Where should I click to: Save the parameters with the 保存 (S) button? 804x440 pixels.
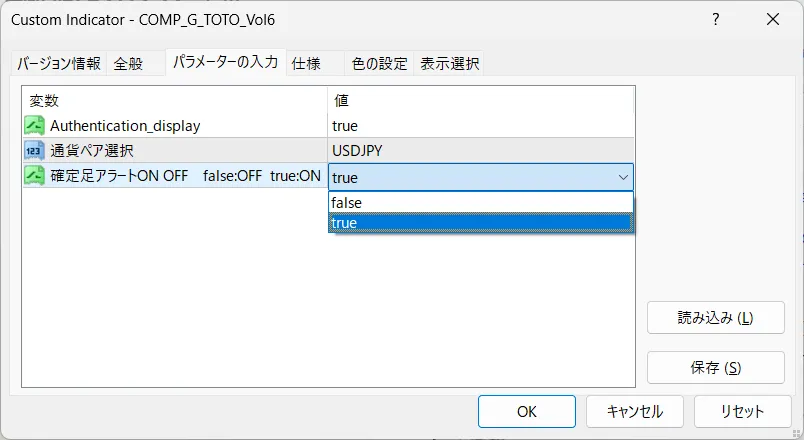coord(716,368)
